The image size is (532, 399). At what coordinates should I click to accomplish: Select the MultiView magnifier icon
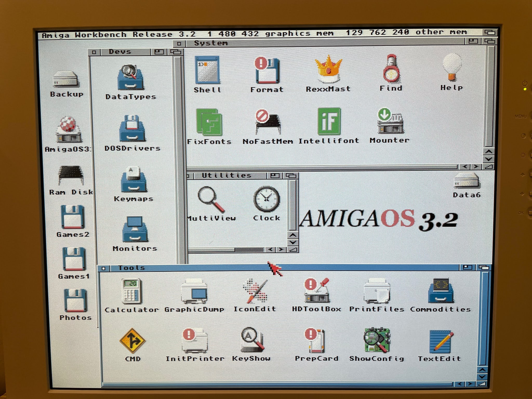[211, 199]
